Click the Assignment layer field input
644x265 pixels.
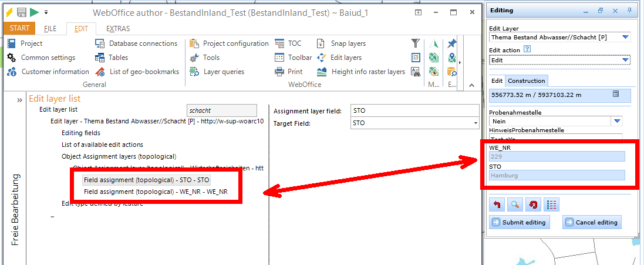(x=414, y=110)
